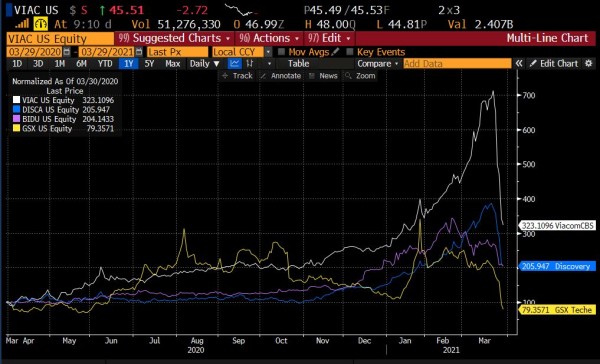Click start date 03/29/2020 field
Image resolution: width=600 pixels, height=364 pixels.
coord(35,52)
